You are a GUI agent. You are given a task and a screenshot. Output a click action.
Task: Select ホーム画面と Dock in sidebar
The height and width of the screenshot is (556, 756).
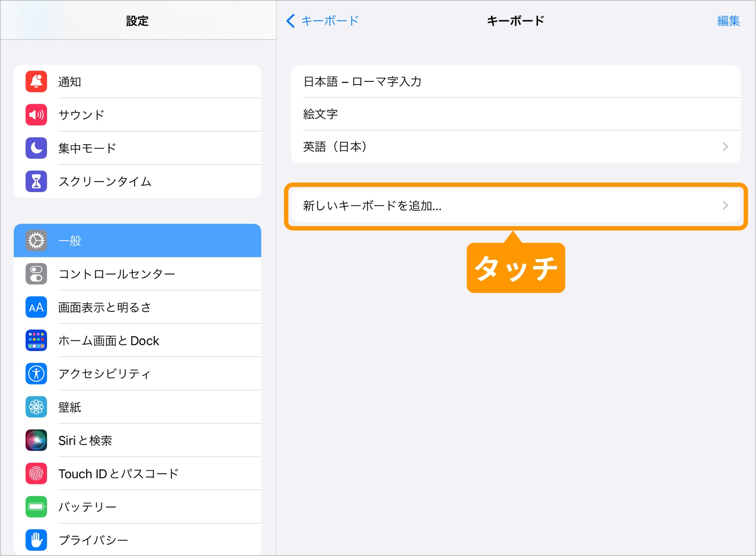tap(109, 340)
